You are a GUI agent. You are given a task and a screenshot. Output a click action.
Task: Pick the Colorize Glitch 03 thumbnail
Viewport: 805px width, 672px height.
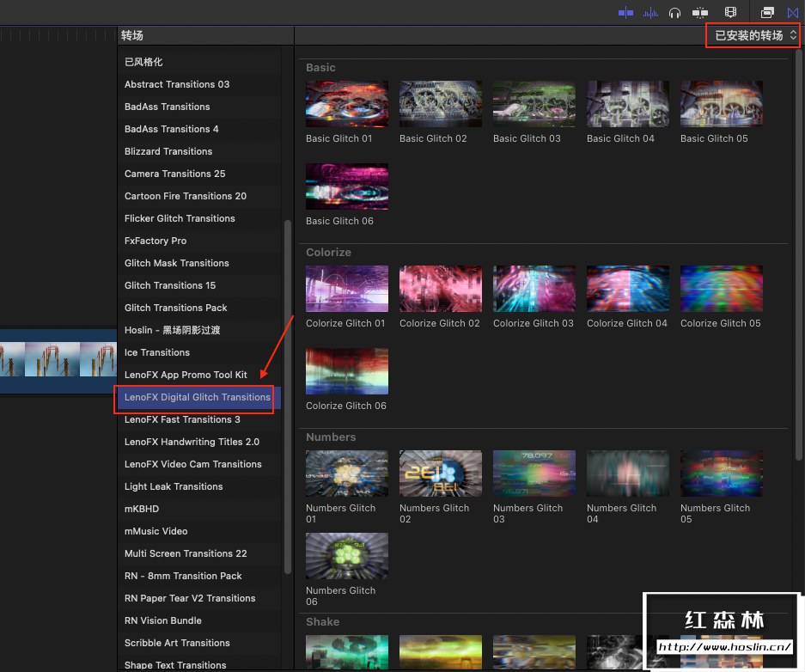(x=534, y=289)
